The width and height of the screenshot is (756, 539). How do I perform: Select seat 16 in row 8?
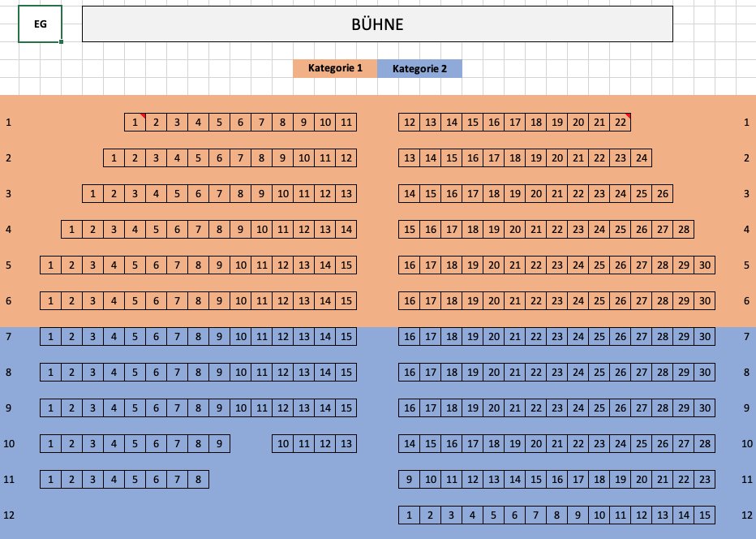[410, 373]
